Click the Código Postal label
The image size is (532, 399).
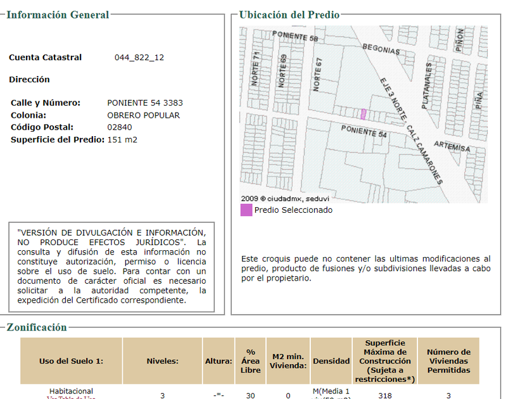tap(42, 127)
